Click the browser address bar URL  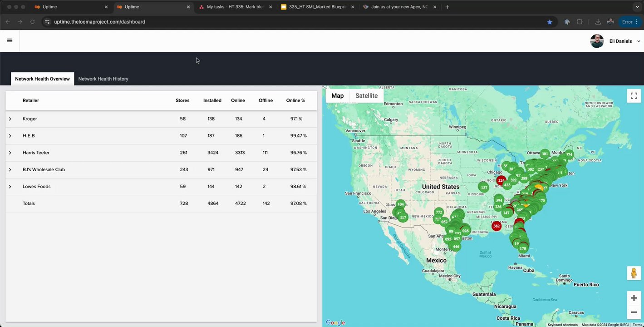[x=99, y=22]
